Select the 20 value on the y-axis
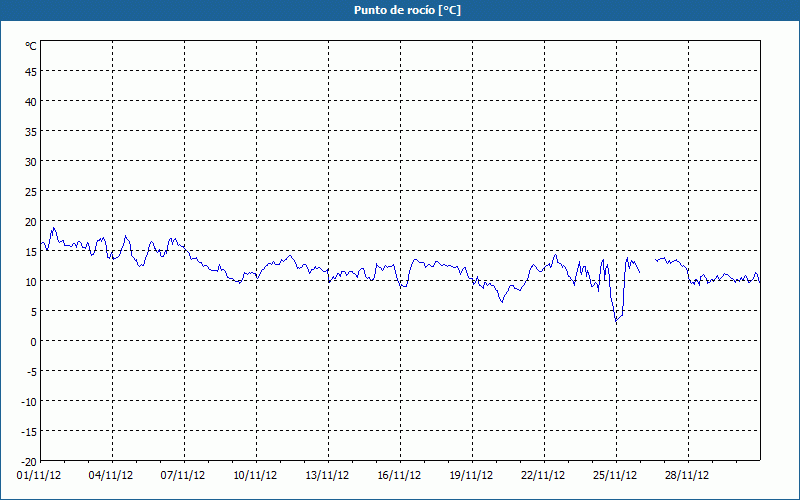800x500 pixels. click(x=31, y=222)
